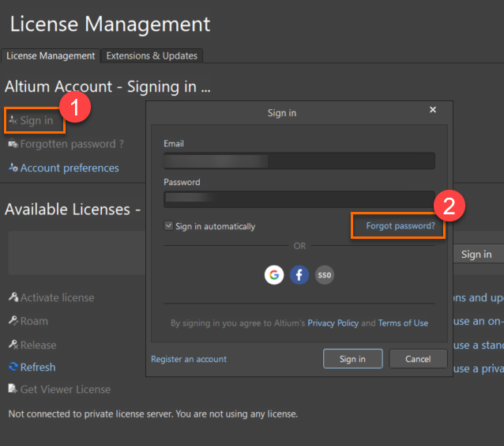Close the Sign in dialog with X

pos(433,110)
